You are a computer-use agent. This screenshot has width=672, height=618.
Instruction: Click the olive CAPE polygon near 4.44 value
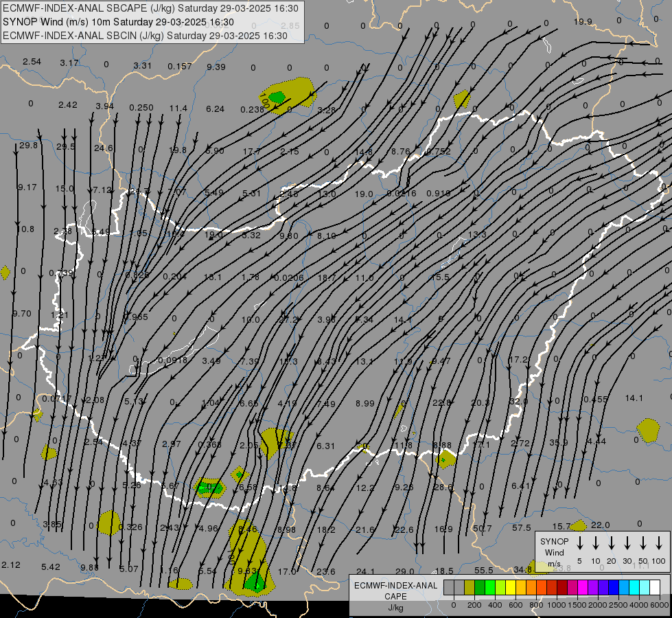[x=647, y=430]
